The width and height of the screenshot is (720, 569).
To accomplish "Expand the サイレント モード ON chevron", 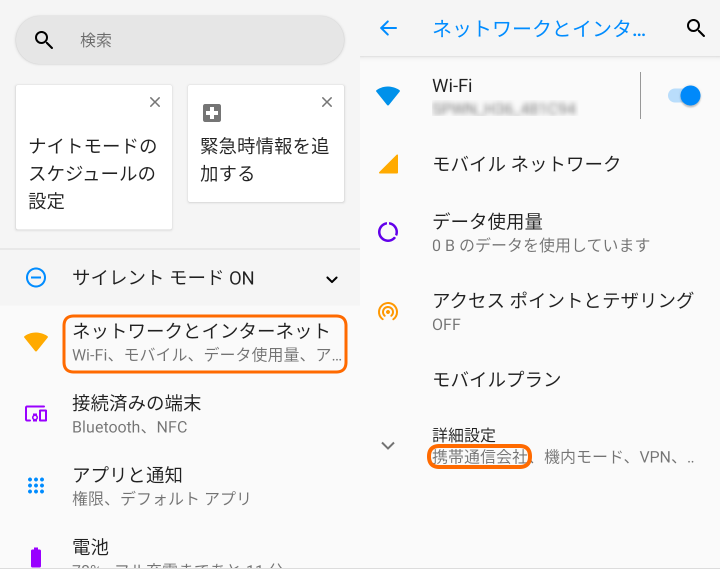I will coord(332,279).
